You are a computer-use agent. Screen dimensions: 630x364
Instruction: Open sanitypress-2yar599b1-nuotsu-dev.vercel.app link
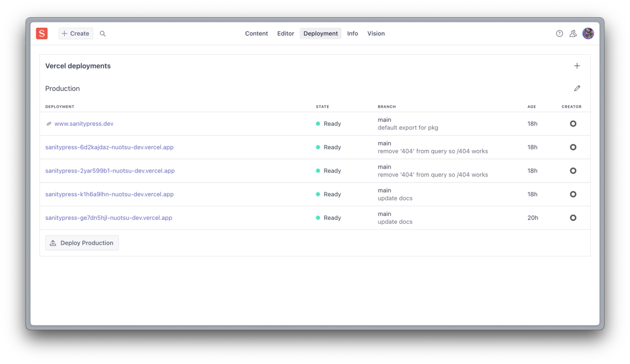pos(110,171)
